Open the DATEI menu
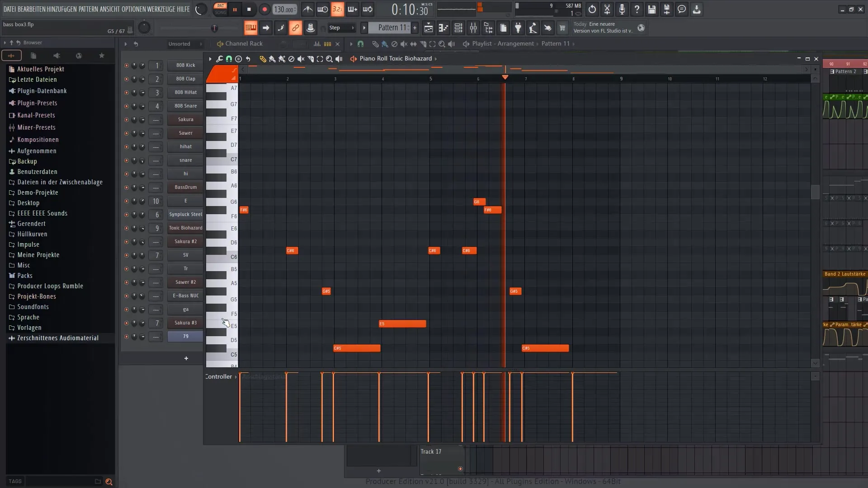This screenshot has width=868, height=488. pos(9,9)
